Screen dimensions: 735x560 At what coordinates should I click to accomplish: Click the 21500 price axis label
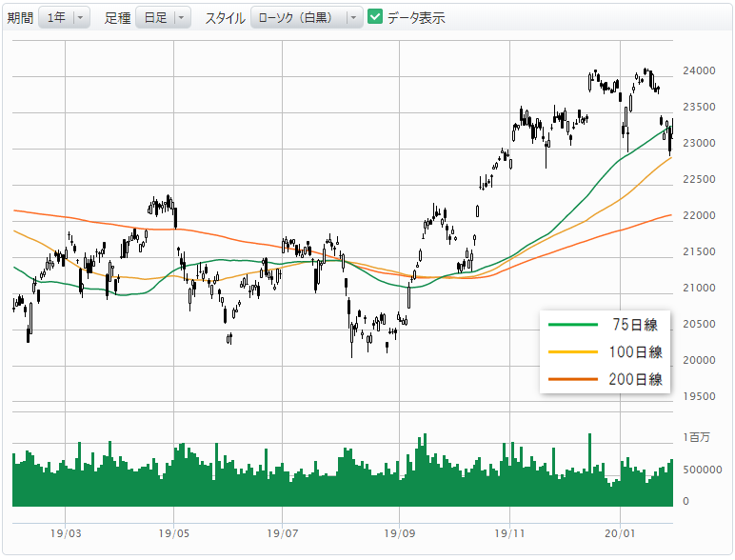click(x=699, y=251)
